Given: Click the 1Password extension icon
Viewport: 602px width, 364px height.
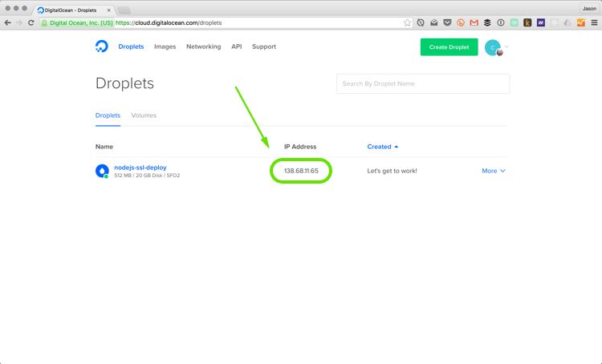Looking at the screenshot, I should 501,22.
